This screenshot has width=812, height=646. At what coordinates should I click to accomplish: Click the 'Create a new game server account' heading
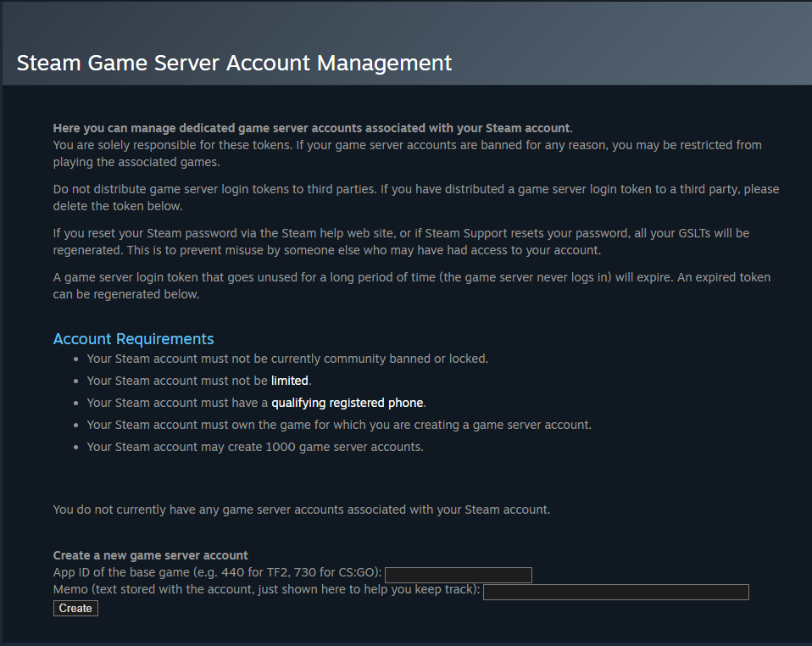point(150,555)
